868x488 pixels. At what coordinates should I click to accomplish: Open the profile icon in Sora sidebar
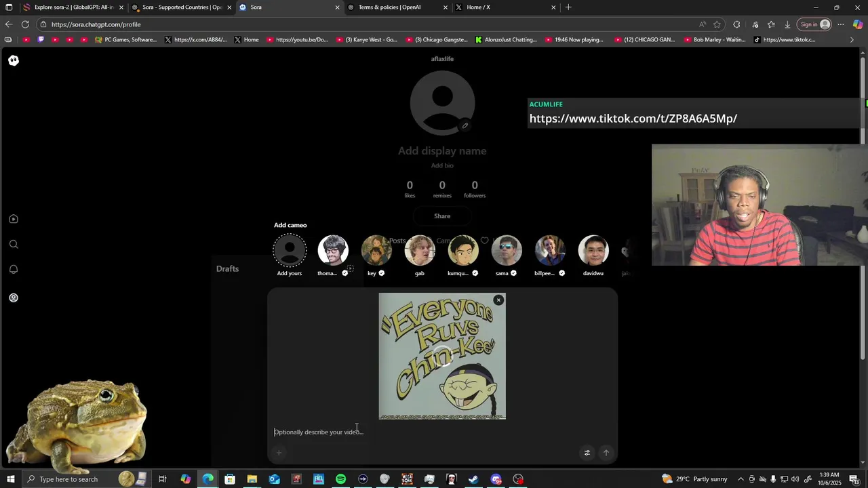coord(14,298)
